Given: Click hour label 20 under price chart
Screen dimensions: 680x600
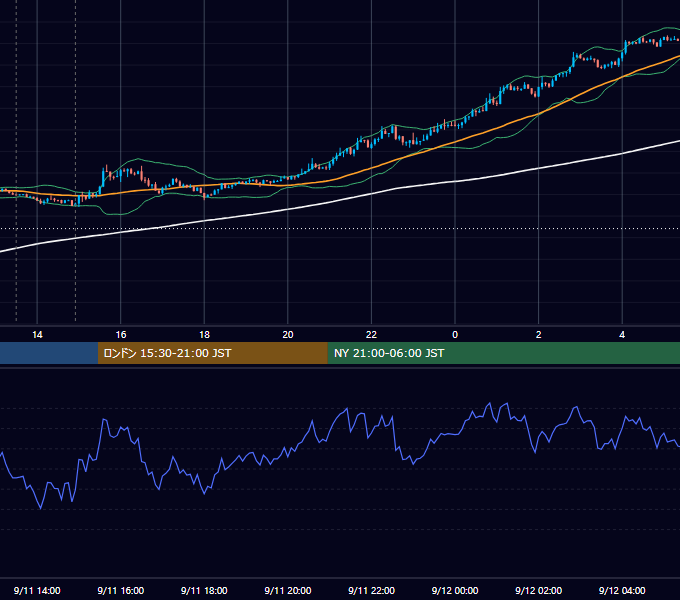Looking at the screenshot, I should point(288,335).
